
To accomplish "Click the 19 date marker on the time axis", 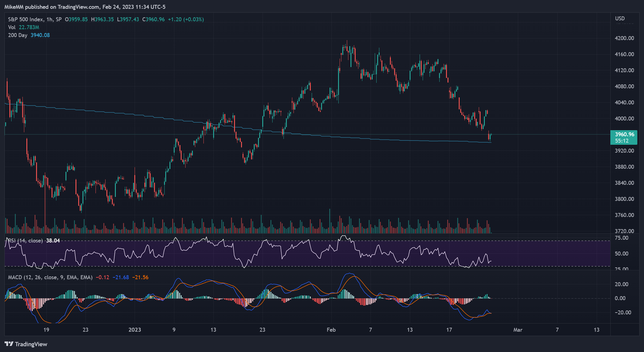I will [46, 330].
